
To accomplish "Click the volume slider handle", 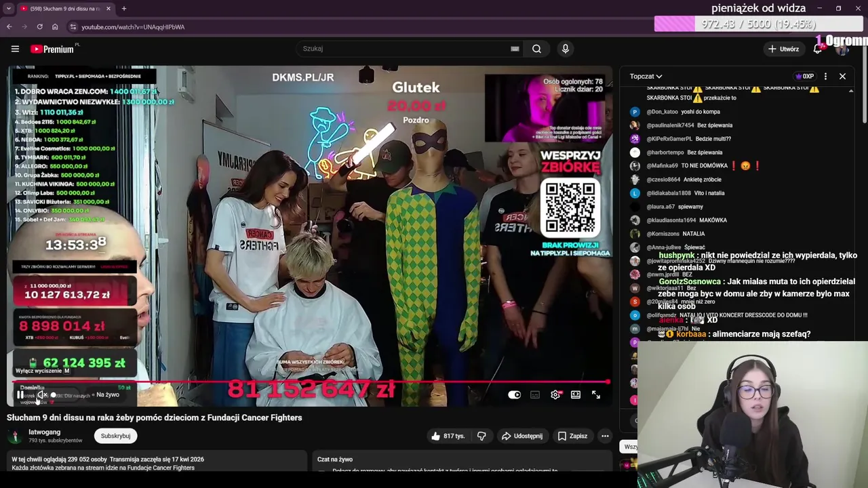I will (x=54, y=395).
